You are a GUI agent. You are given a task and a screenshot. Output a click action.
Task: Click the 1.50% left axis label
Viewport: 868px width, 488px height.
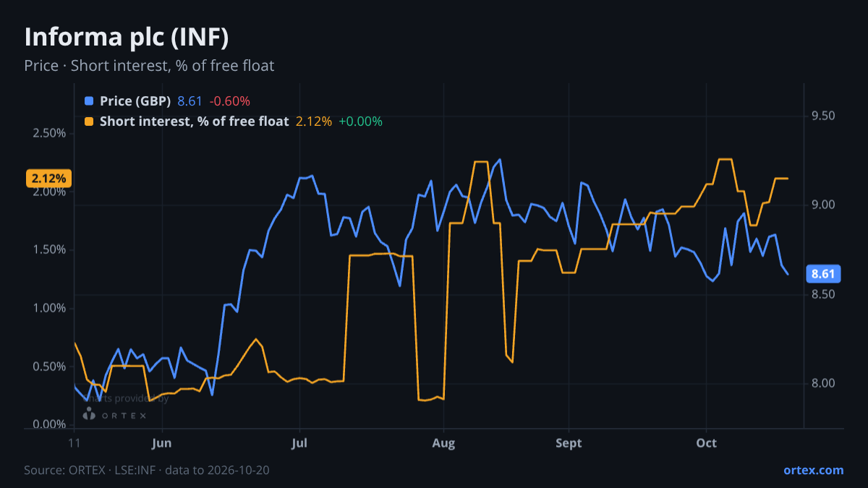click(x=49, y=250)
